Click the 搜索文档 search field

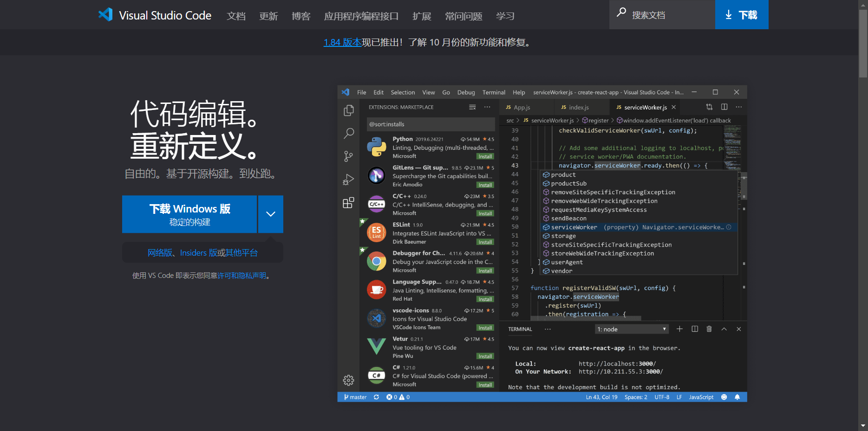(662, 15)
